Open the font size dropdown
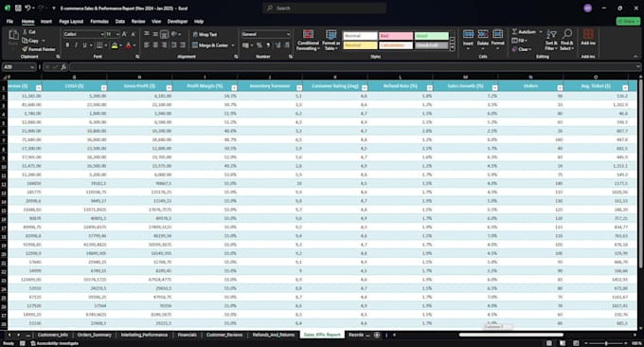Viewport: 644px width, 347px height. coord(117,34)
